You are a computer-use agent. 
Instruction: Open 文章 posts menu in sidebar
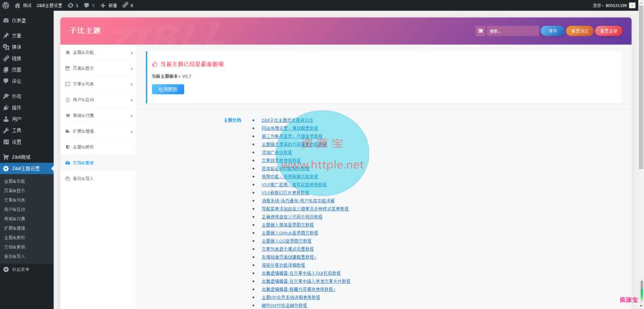pyautogui.click(x=27, y=36)
